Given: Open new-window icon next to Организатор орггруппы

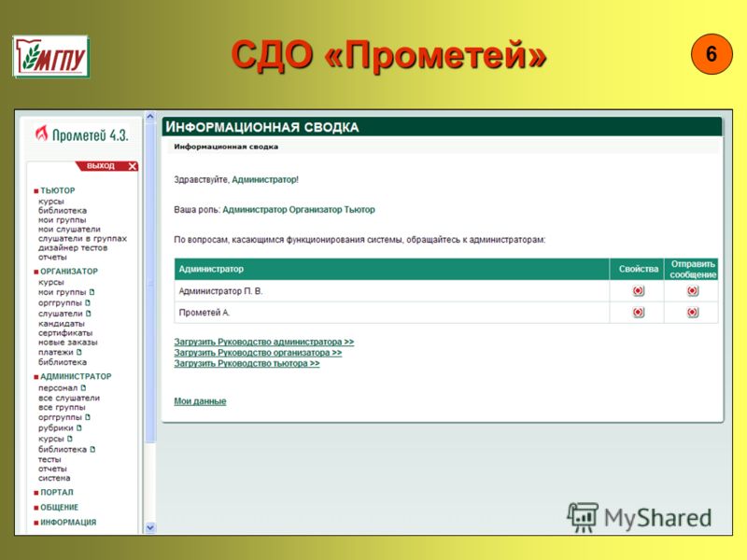Looking at the screenshot, I should point(88,302).
